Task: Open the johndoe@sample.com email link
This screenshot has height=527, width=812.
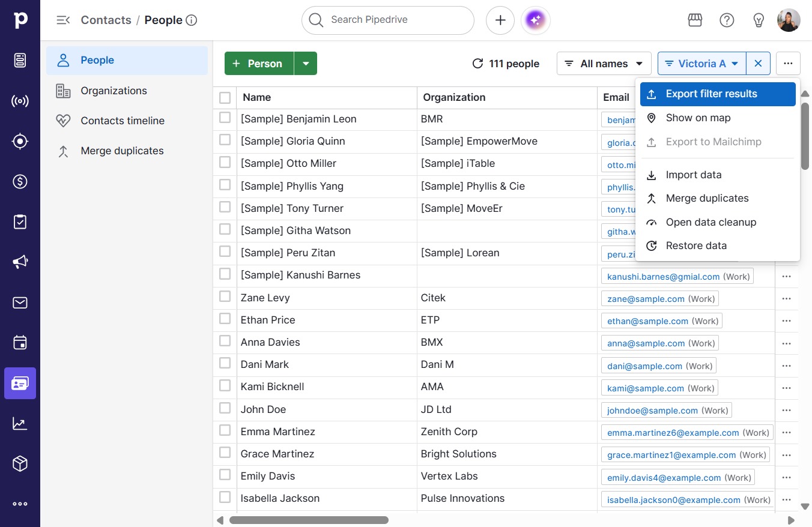Action: [652, 411]
